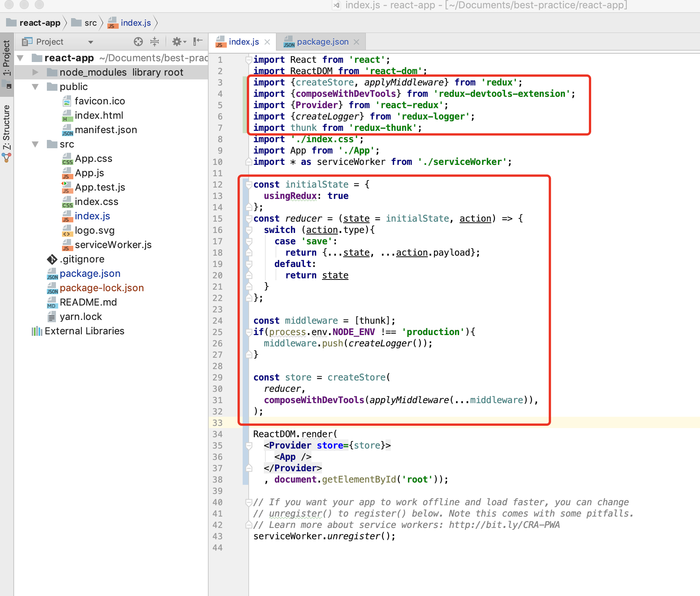Hide the Project tool window

(x=198, y=41)
